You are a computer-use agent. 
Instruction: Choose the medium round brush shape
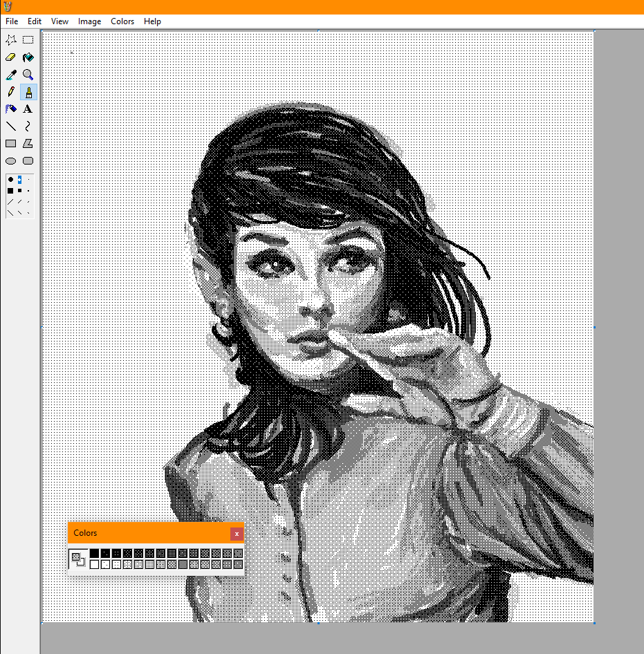[19, 180]
